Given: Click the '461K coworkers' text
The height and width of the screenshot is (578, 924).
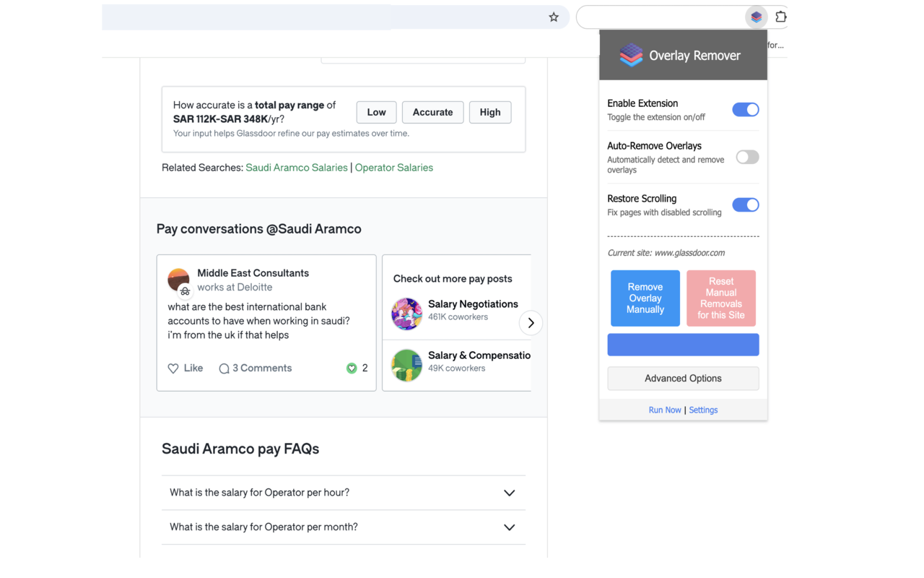Looking at the screenshot, I should click(458, 317).
